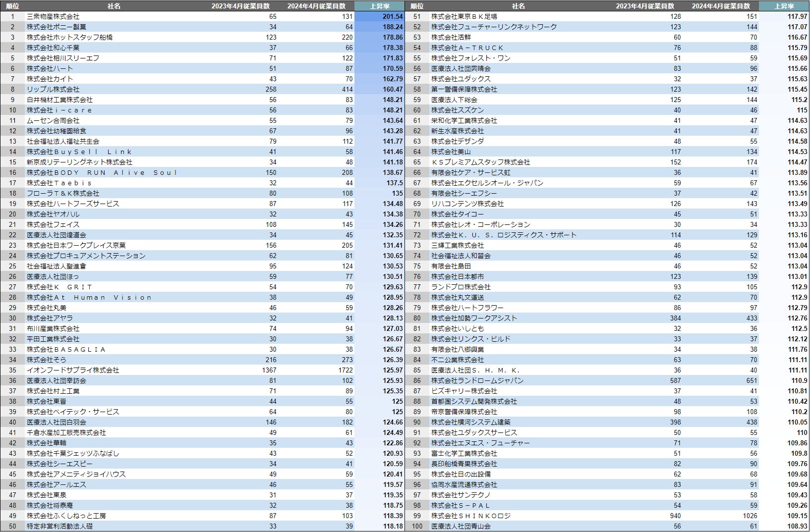Screen dimensions: 810x532
Task: Select ＫＳプレミアムスタッフ株式会社 cell
Action: pyautogui.click(x=519, y=162)
